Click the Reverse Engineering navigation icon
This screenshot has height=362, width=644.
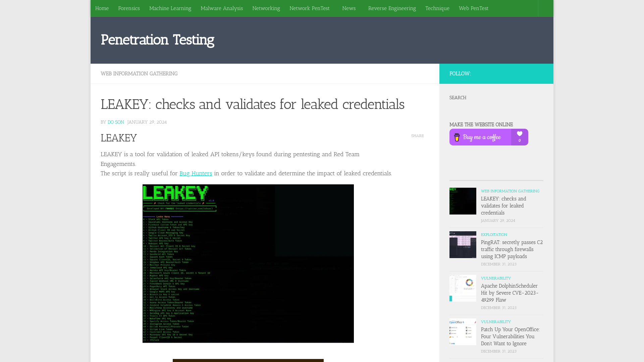392,8
